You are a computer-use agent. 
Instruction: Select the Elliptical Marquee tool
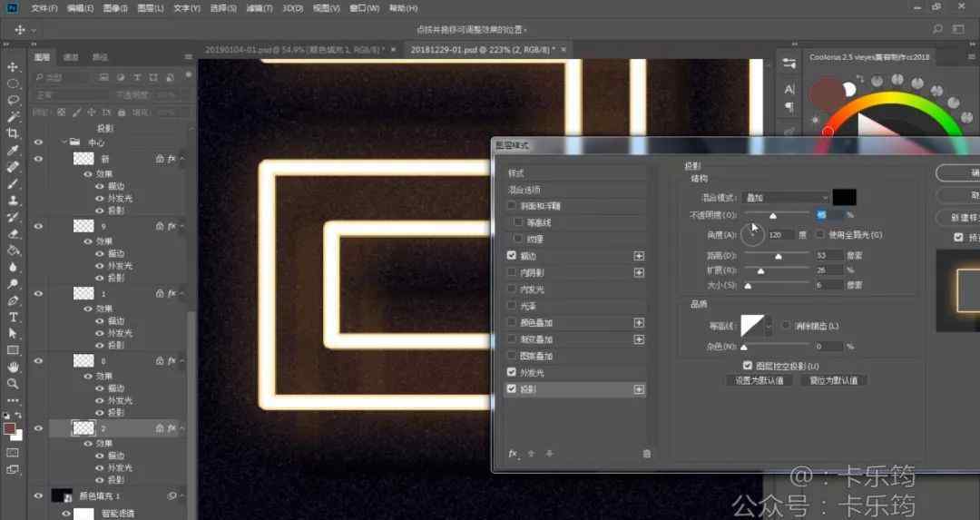coord(13,83)
